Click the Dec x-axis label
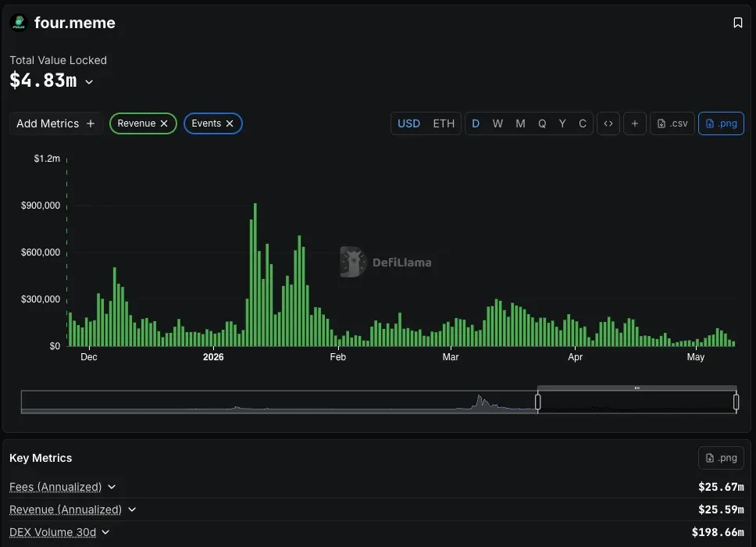Image resolution: width=756 pixels, height=547 pixels. (x=89, y=357)
